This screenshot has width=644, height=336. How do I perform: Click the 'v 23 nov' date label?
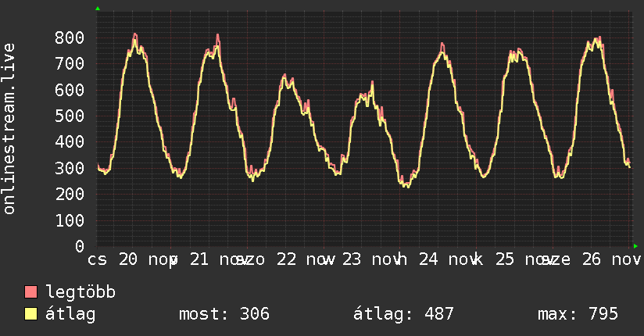(363, 259)
